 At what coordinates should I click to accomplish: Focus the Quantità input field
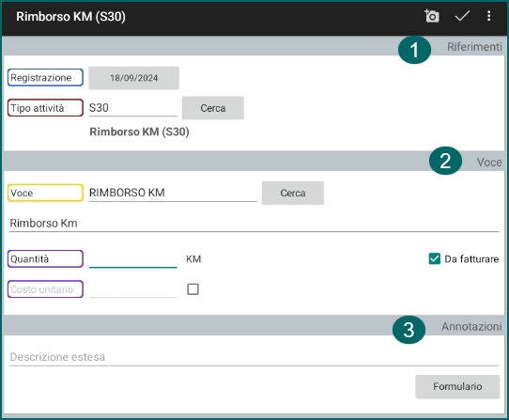pyautogui.click(x=133, y=259)
